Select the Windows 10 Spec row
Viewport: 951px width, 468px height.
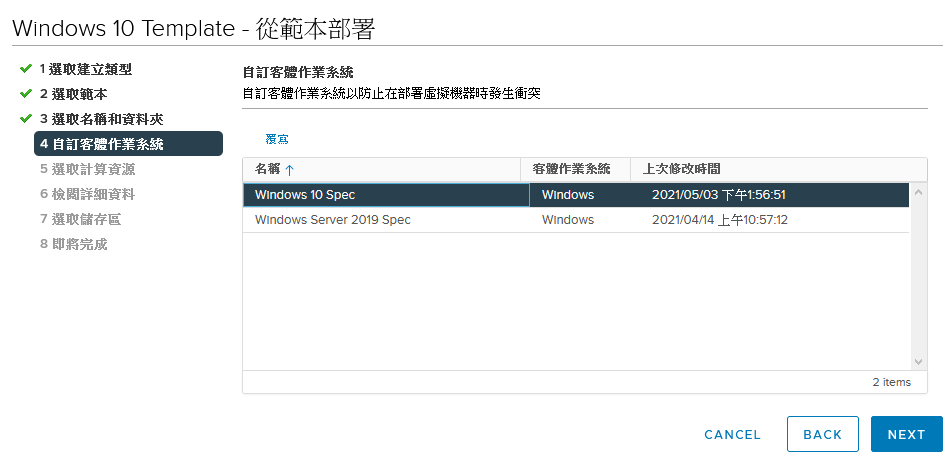576,195
